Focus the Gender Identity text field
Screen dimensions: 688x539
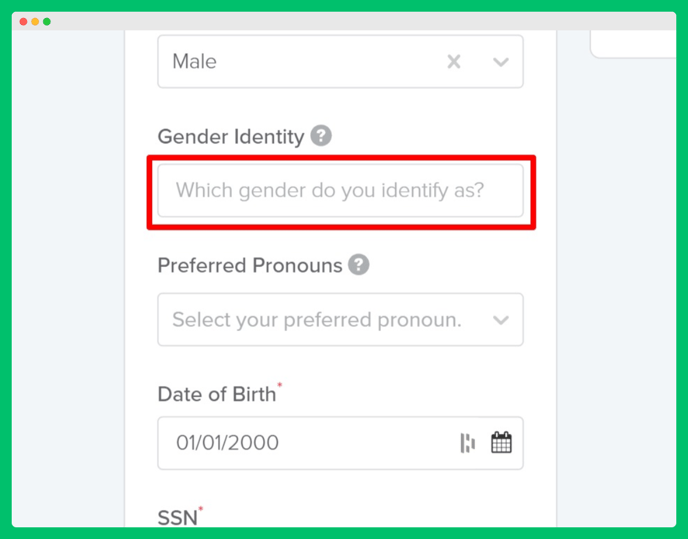[340, 190]
